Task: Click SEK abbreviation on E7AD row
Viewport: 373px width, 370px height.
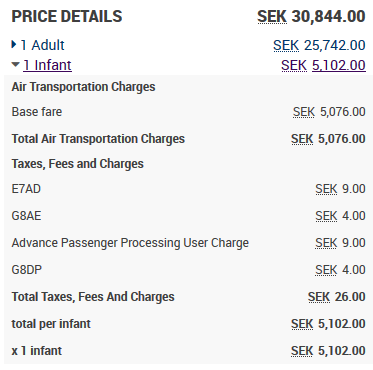Action: coord(326,189)
